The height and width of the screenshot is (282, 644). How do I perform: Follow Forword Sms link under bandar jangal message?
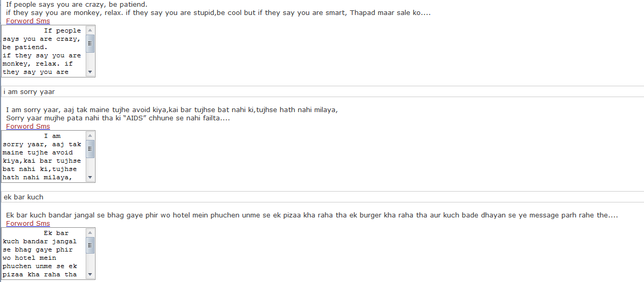tap(28, 224)
